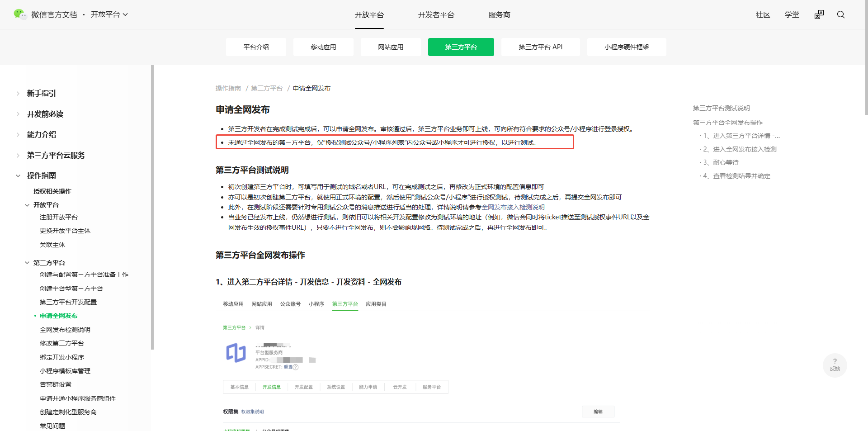Open the 学堂 link in header
The image size is (868, 431).
[792, 15]
